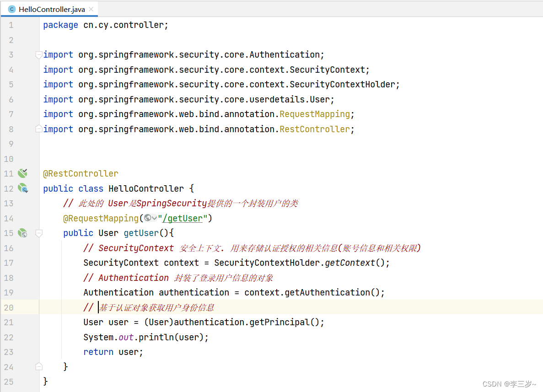Screen dimensions: 543x392
Task: Click the class file icon on HelloController.java tab
Action: tap(12, 9)
